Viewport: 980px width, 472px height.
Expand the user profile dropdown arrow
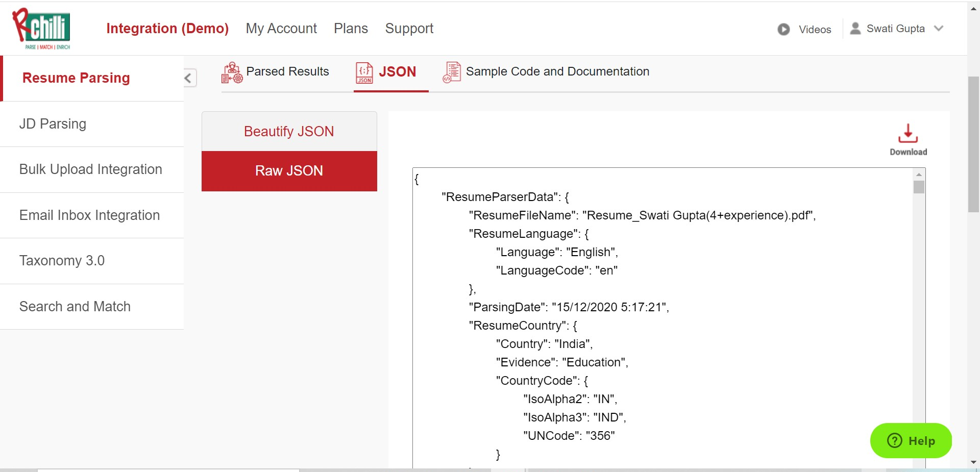(x=939, y=29)
